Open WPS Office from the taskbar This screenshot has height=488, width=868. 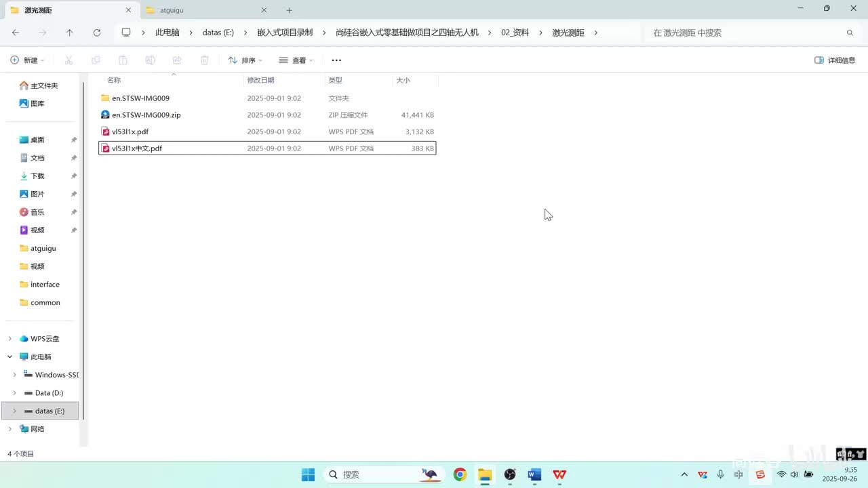pos(559,474)
